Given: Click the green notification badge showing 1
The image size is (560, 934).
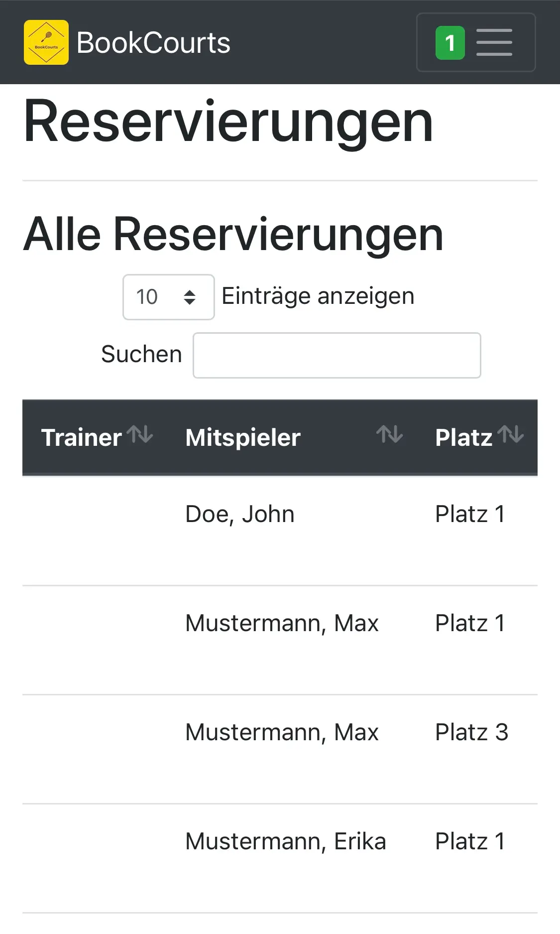Looking at the screenshot, I should (450, 43).
